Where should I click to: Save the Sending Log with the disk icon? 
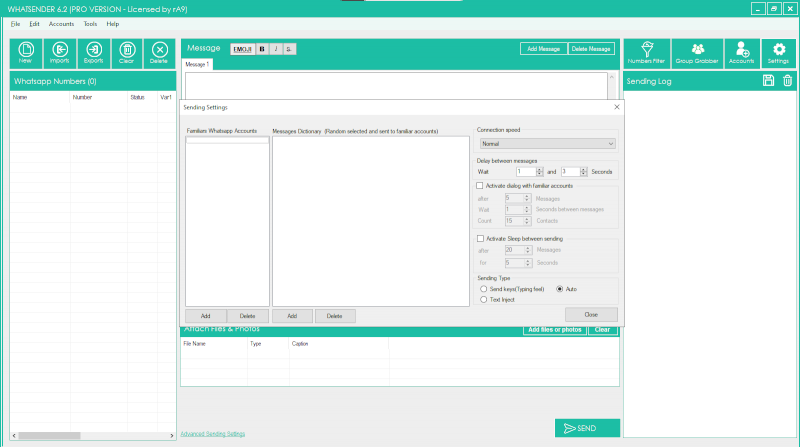point(768,81)
